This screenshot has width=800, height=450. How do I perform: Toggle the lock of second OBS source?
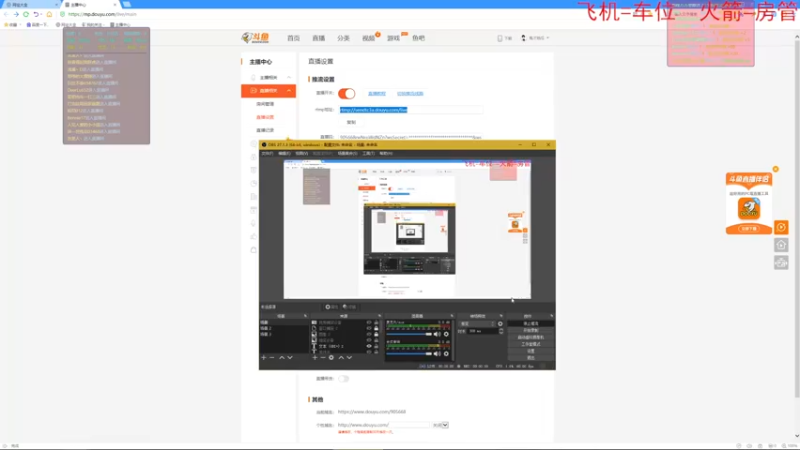click(377, 329)
